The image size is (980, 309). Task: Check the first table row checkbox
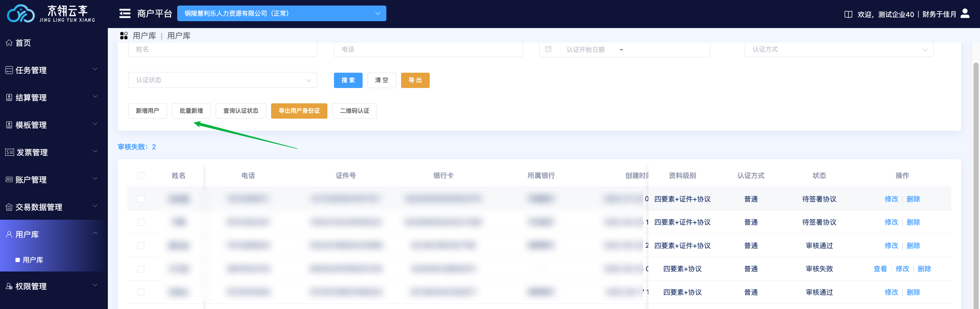(141, 199)
